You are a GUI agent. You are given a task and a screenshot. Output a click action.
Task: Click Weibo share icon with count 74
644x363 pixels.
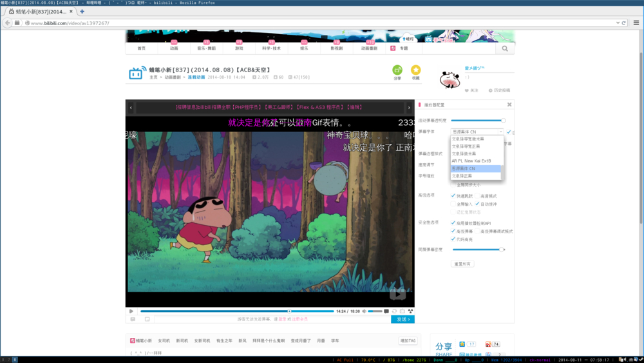pos(488,344)
